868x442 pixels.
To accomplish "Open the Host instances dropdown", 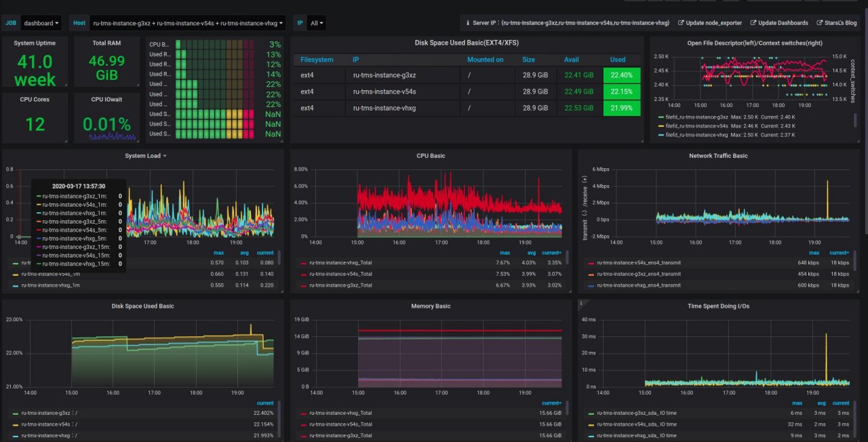I will (187, 23).
